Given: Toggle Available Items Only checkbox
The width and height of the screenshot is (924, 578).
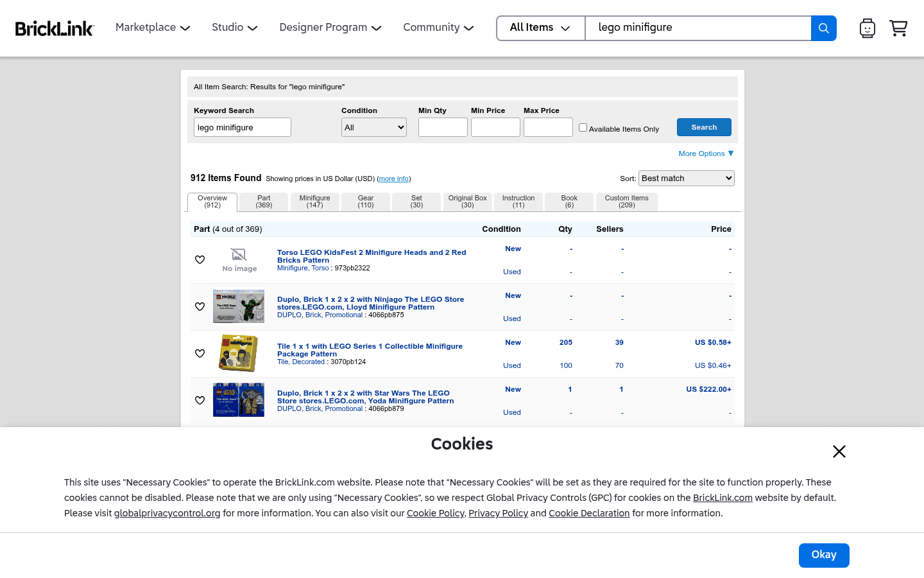Looking at the screenshot, I should coord(583,128).
